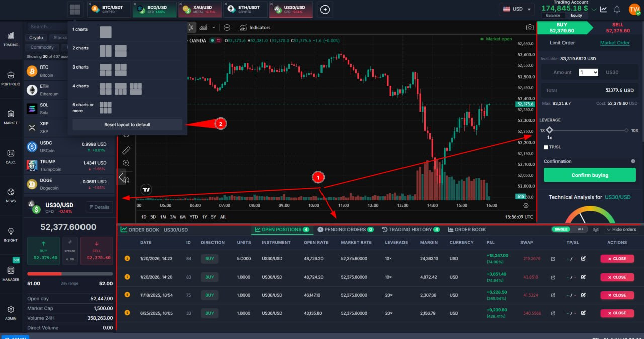Switch to Limit Order type
Screen dimensions: 644x339
pyautogui.click(x=562, y=43)
